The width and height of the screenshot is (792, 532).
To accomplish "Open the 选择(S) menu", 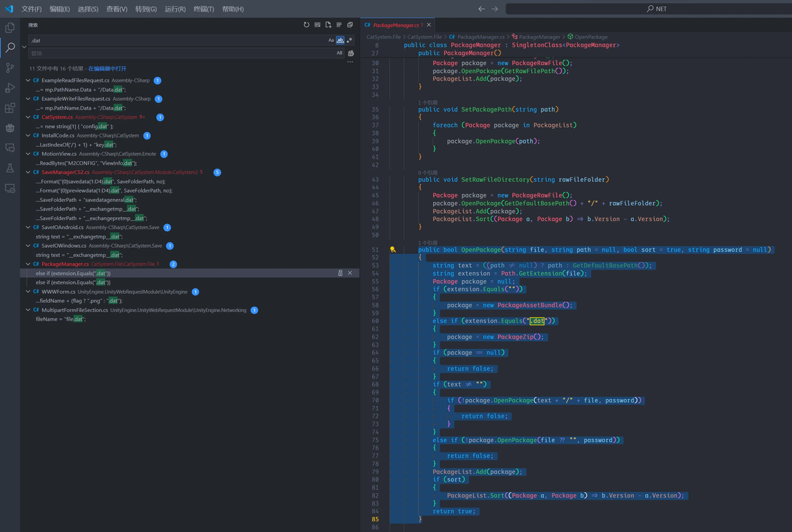I will 88,9.
